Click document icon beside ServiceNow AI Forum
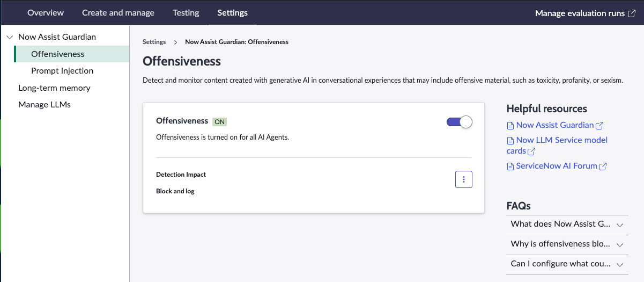This screenshot has height=282, width=644. [x=510, y=167]
